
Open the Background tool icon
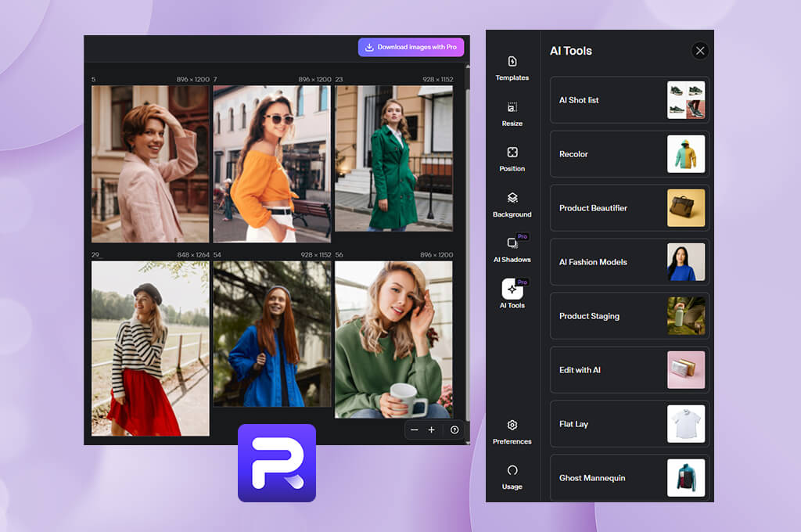(512, 198)
